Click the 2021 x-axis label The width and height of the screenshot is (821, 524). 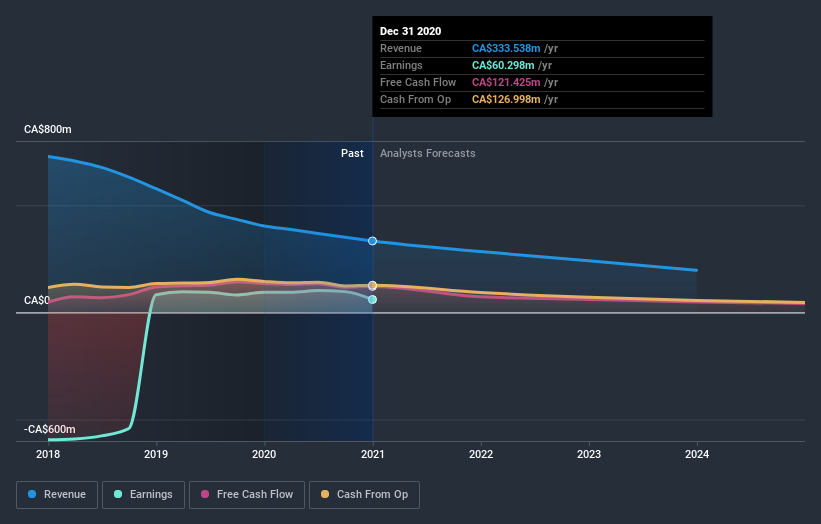coord(372,454)
